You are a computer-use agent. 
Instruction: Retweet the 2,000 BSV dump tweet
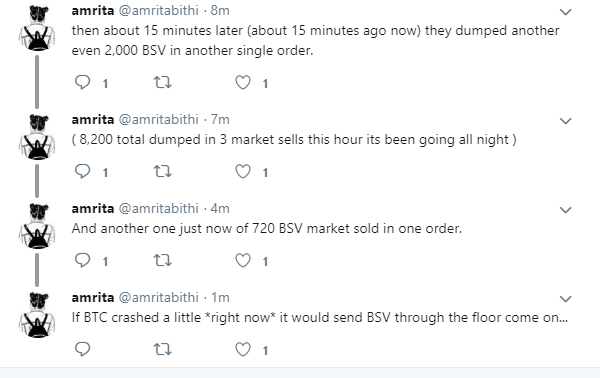[163, 82]
